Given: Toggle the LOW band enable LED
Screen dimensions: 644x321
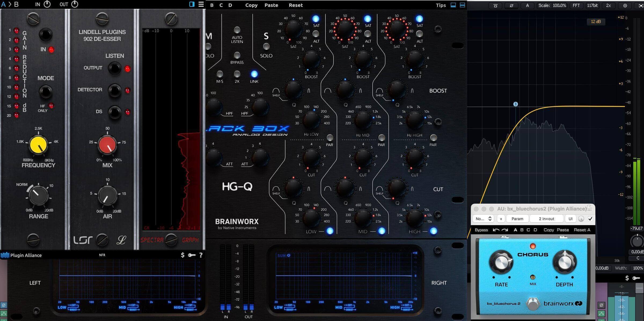Looking at the screenshot, I should point(330,231).
